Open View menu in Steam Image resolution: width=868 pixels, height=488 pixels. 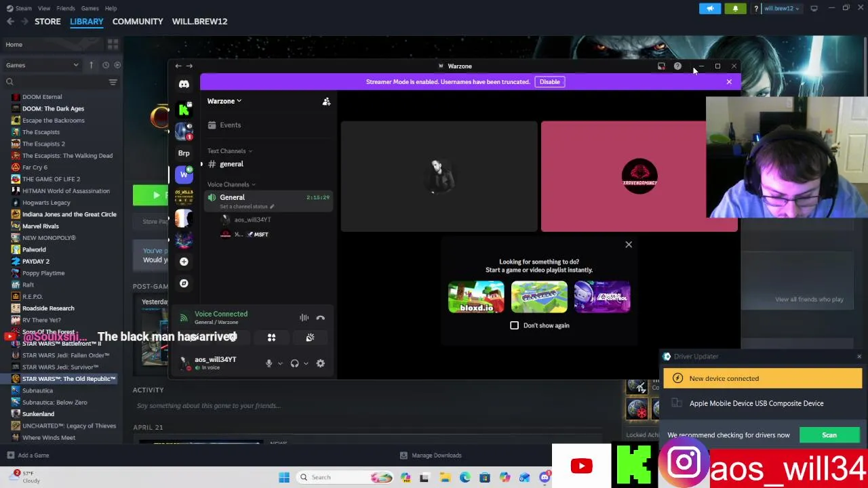[x=44, y=8]
